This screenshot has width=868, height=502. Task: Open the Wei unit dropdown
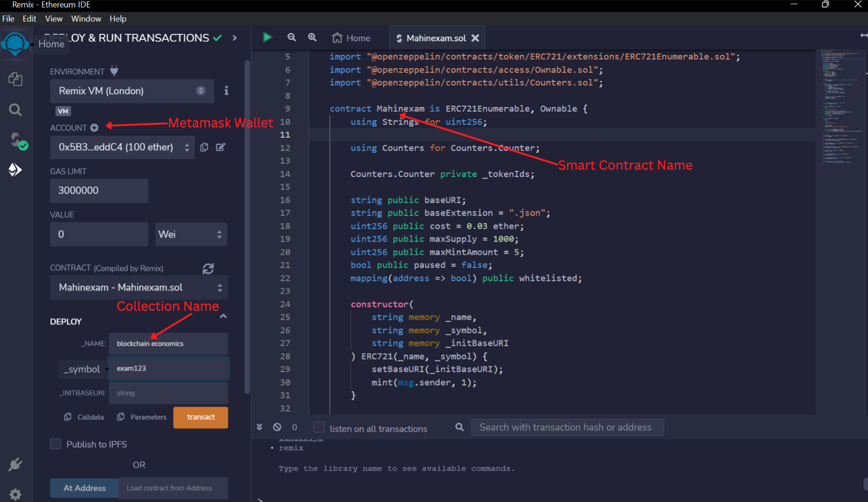pyautogui.click(x=191, y=234)
